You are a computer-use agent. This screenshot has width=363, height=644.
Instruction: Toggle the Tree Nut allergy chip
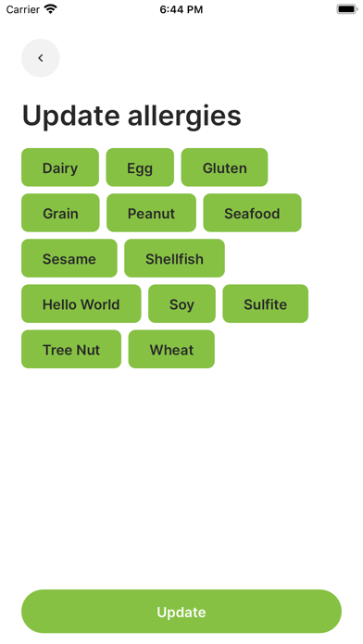point(71,349)
